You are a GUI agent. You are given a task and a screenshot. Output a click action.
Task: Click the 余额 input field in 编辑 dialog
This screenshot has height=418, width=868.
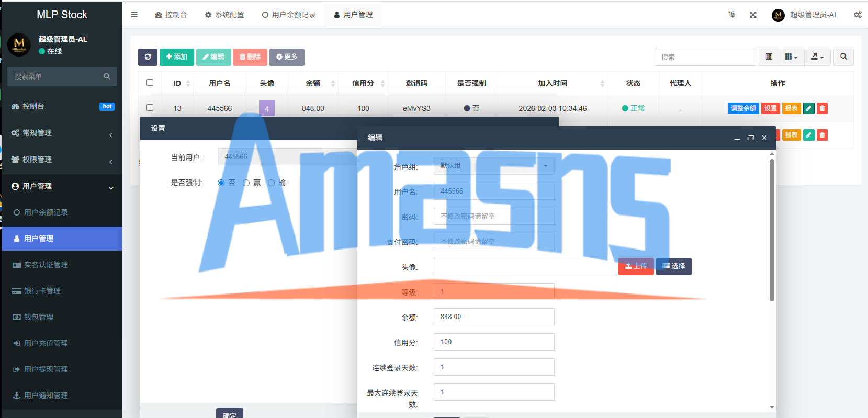[x=494, y=317]
